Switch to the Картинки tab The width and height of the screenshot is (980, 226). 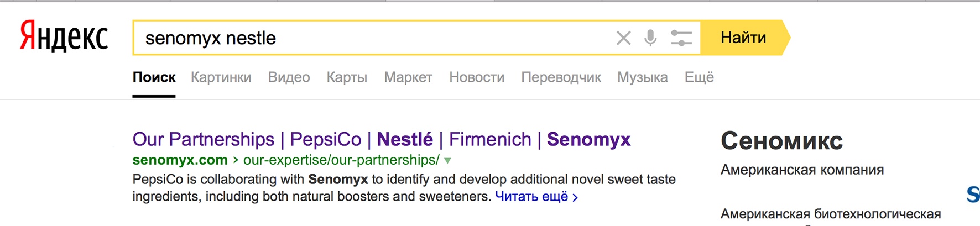[x=221, y=77]
